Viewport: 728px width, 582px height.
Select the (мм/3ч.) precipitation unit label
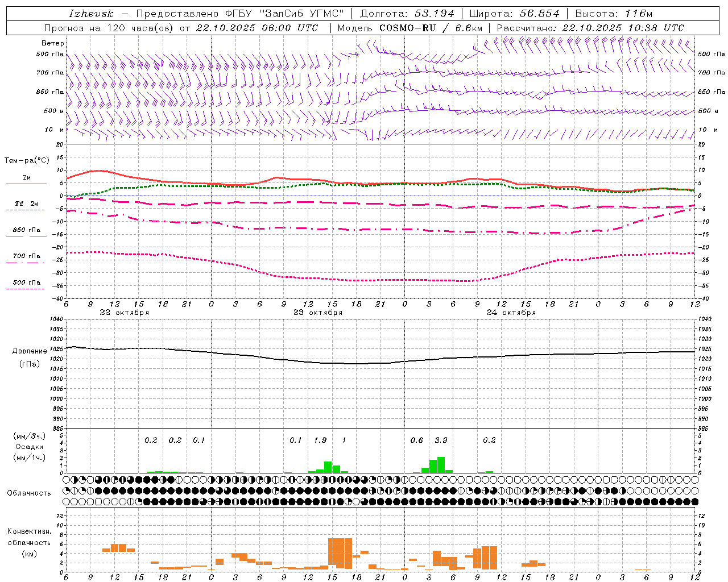click(29, 436)
